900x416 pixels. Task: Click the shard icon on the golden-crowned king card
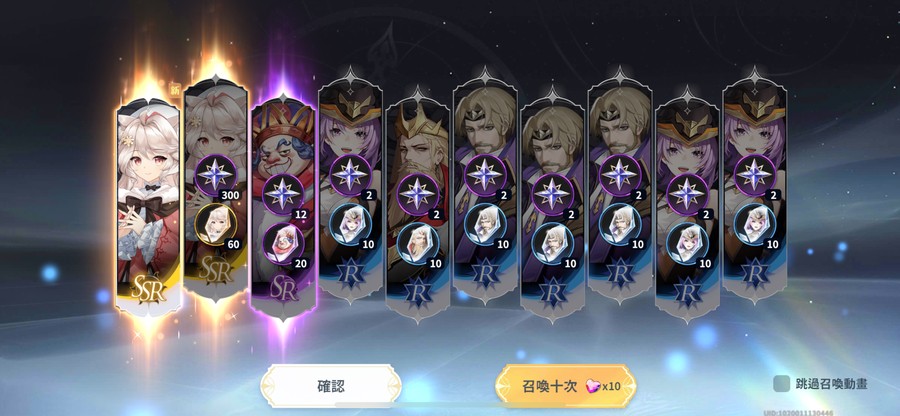pyautogui.click(x=417, y=244)
